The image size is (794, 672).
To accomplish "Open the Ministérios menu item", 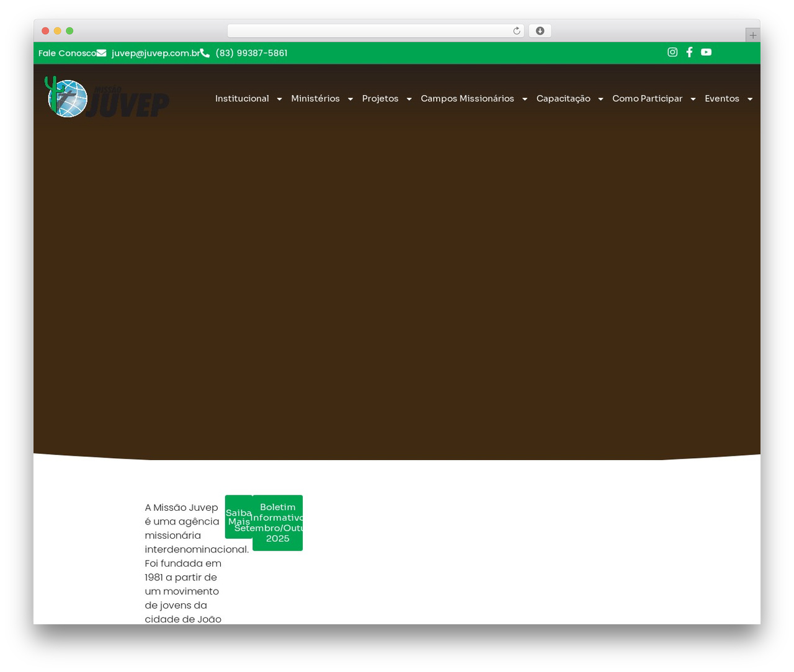I will (315, 99).
